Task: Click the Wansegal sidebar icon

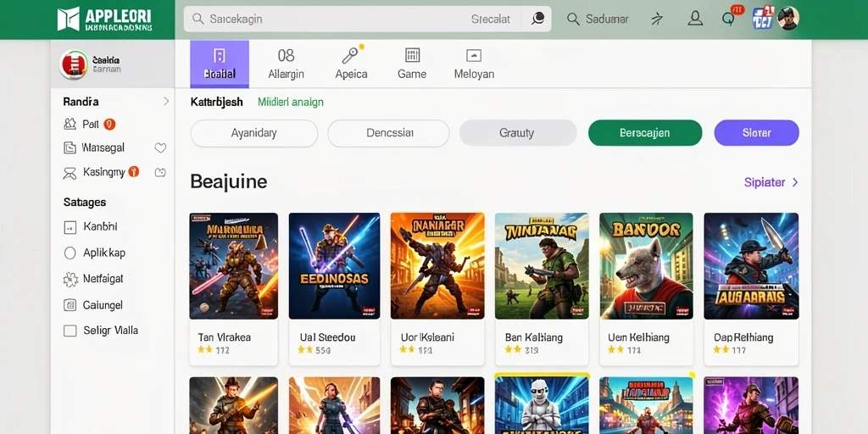Action: 70,147
